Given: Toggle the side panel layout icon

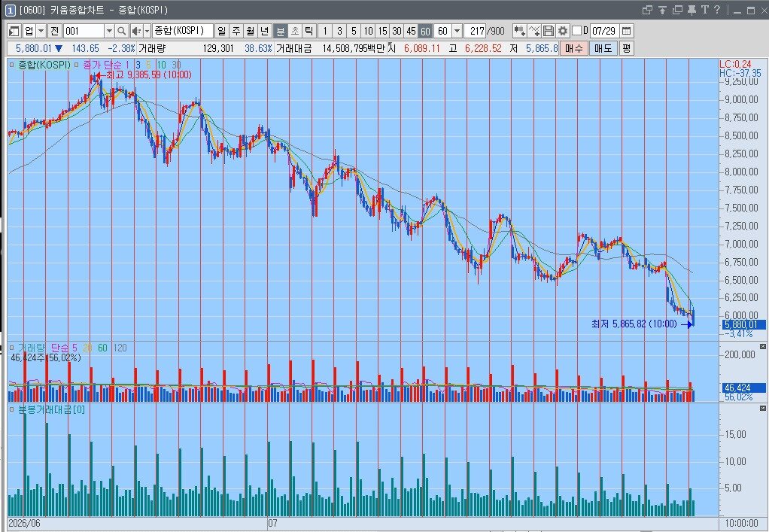Looking at the screenshot, I should 14,31.
